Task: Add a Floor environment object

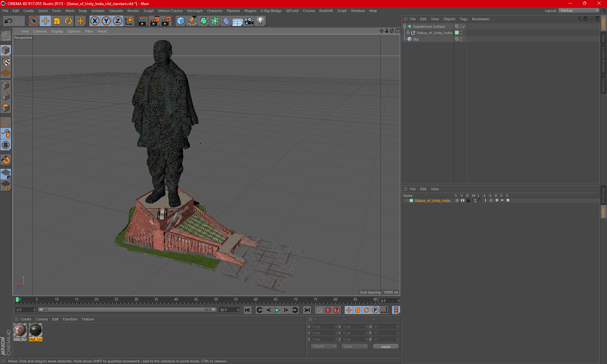Action: tap(237, 21)
